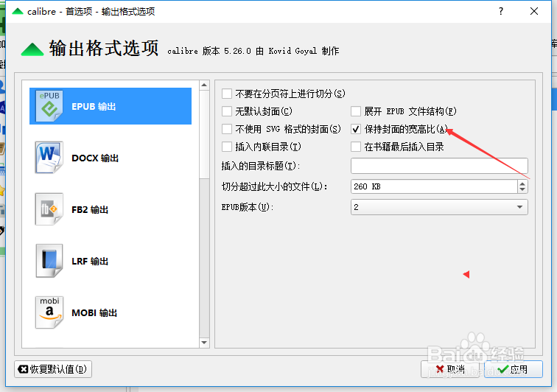Enable 插入内联目录 checkbox
Screen dimensions: 557x392
[227, 147]
